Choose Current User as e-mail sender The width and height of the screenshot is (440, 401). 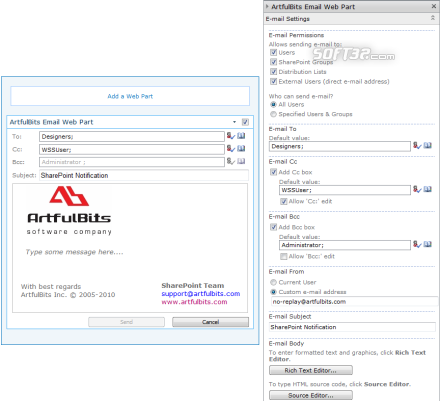coord(274,282)
